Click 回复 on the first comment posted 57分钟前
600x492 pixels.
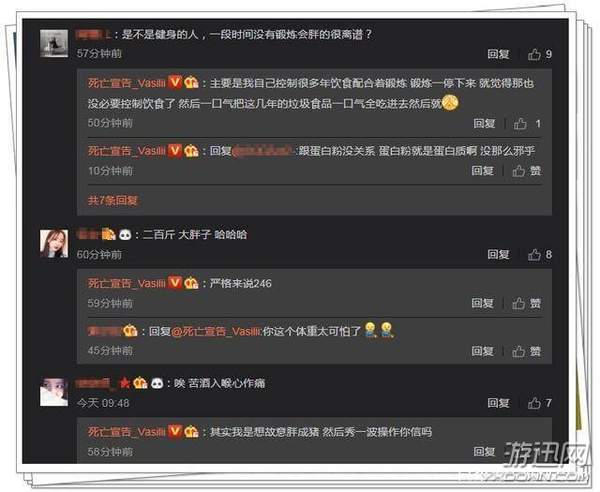(x=498, y=54)
